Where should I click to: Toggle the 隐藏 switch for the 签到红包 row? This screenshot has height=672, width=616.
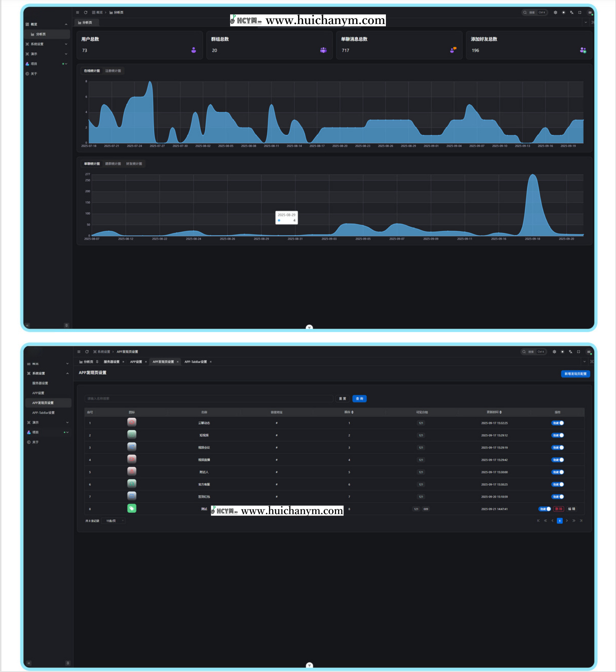pyautogui.click(x=557, y=497)
